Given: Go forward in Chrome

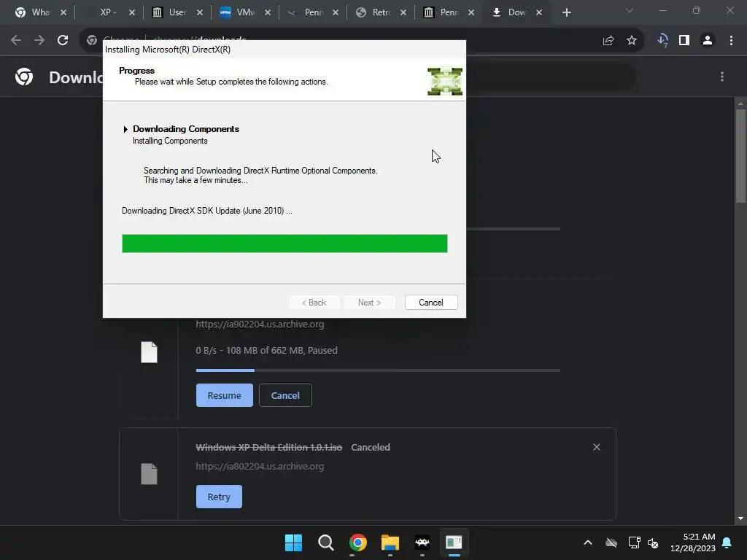Looking at the screenshot, I should (x=39, y=41).
